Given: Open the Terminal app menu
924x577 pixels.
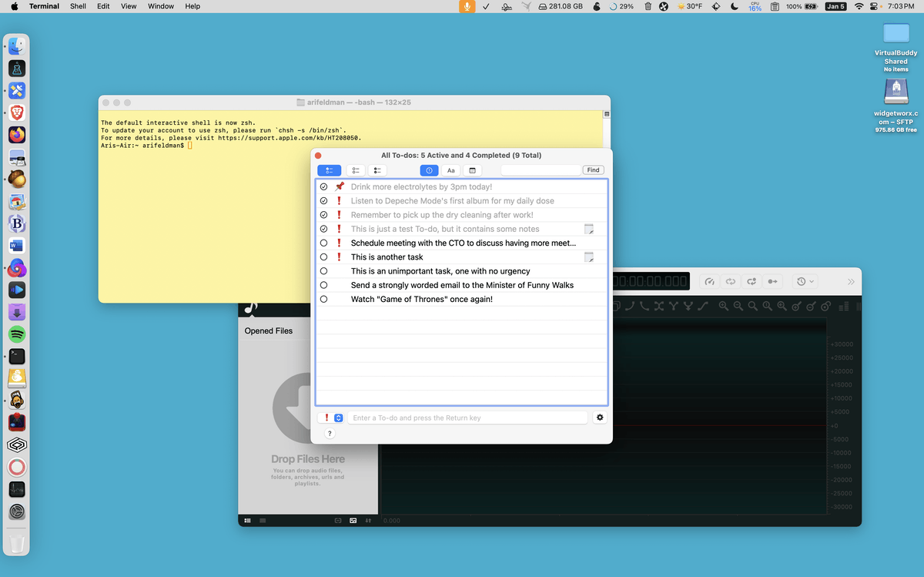Looking at the screenshot, I should pos(44,6).
